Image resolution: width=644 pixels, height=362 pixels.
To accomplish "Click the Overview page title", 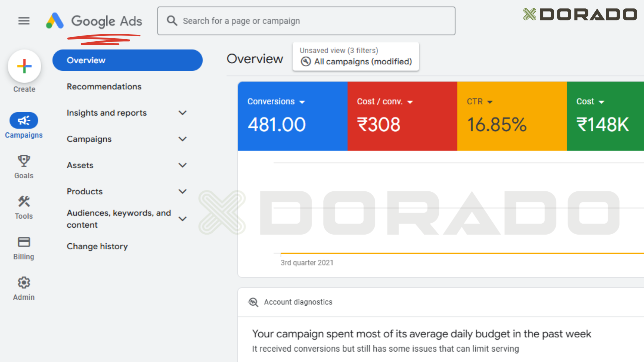I will point(255,59).
